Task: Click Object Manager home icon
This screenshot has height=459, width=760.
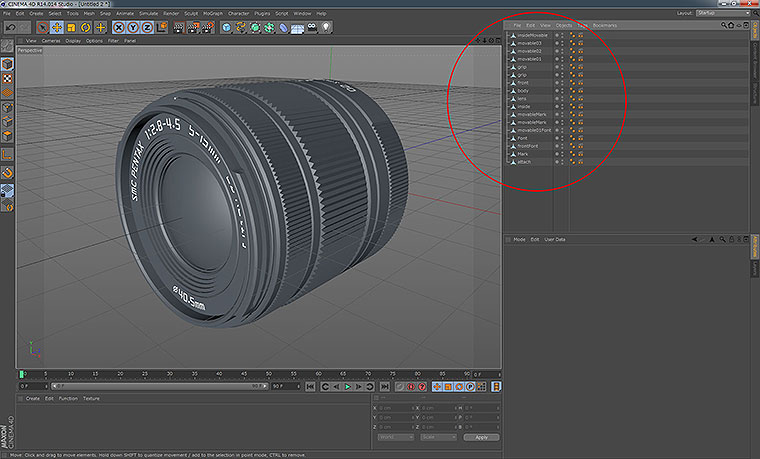Action: tap(731, 25)
